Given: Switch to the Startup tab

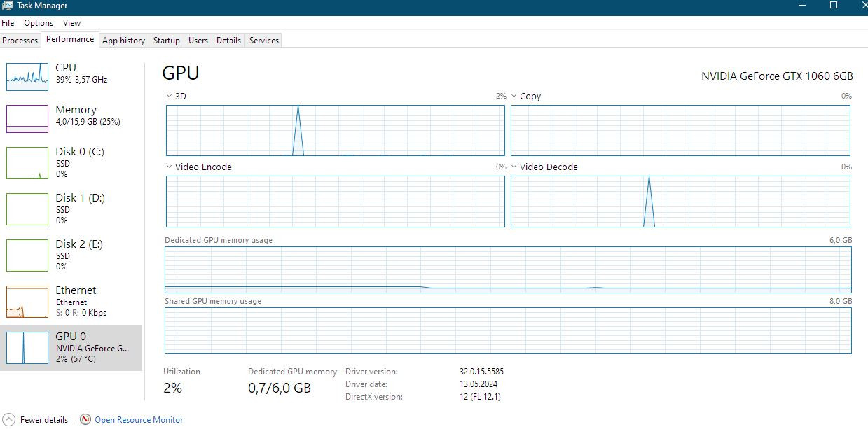Looking at the screenshot, I should click(x=167, y=41).
